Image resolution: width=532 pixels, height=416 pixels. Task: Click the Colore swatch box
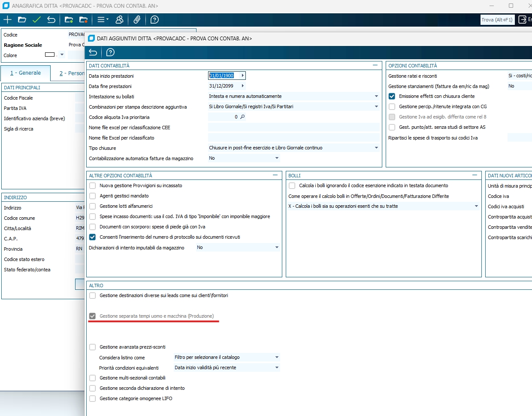pos(50,55)
